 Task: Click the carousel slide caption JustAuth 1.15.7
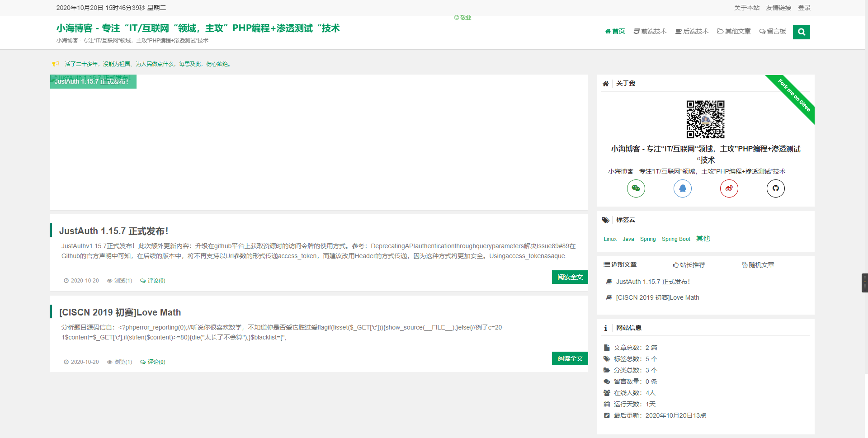coord(93,81)
